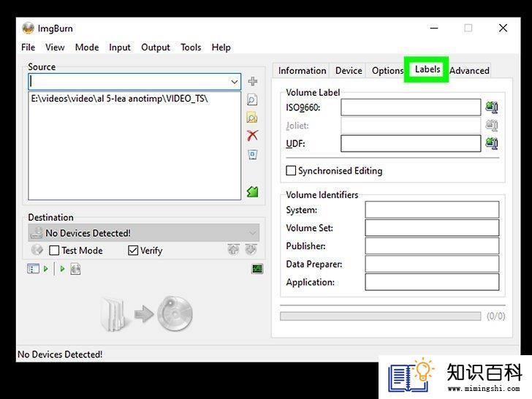Open the Help menu

tap(221, 47)
